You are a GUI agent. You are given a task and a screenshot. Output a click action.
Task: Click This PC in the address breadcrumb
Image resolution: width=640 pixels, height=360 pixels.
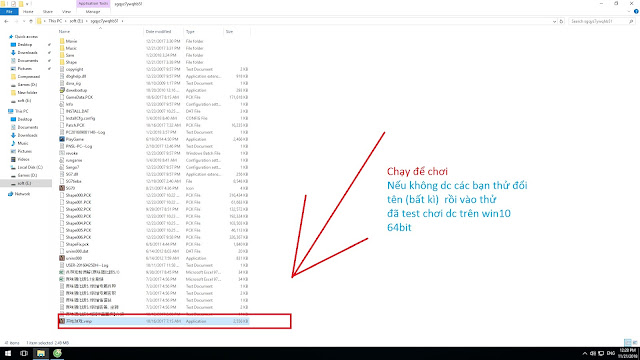point(55,21)
